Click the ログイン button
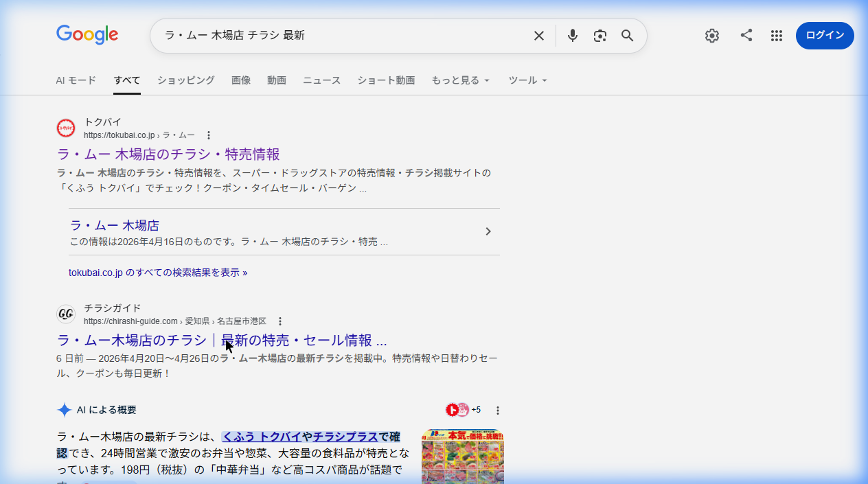This screenshot has width=868, height=484. (x=825, y=36)
